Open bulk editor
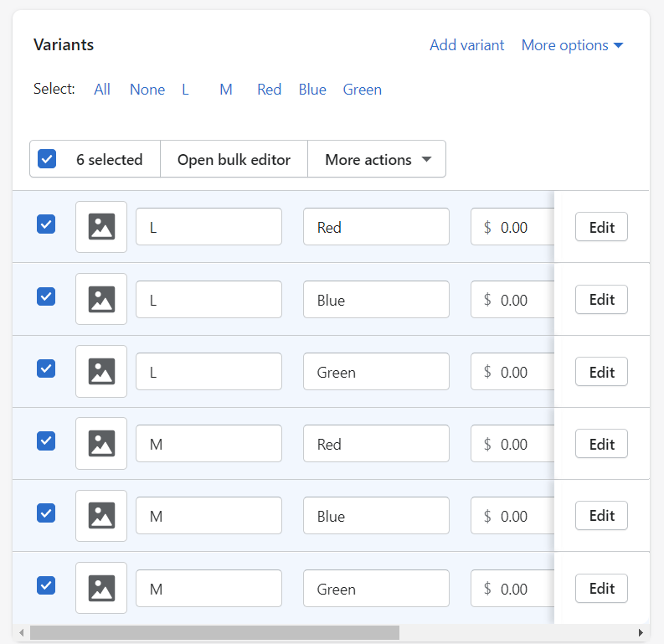The height and width of the screenshot is (644, 664). pos(234,159)
